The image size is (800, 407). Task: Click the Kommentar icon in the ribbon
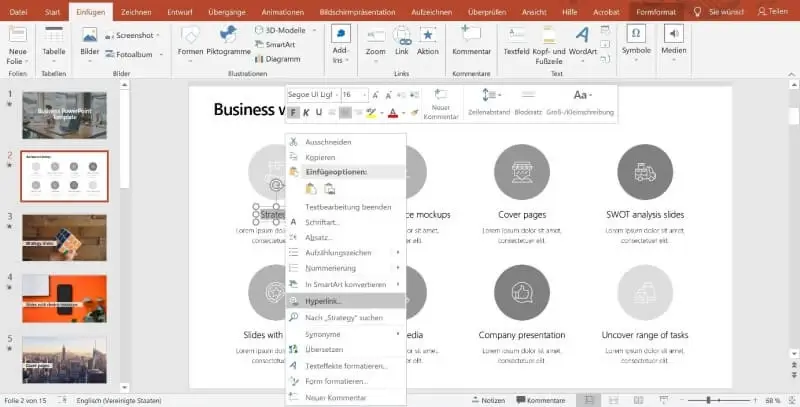click(471, 40)
